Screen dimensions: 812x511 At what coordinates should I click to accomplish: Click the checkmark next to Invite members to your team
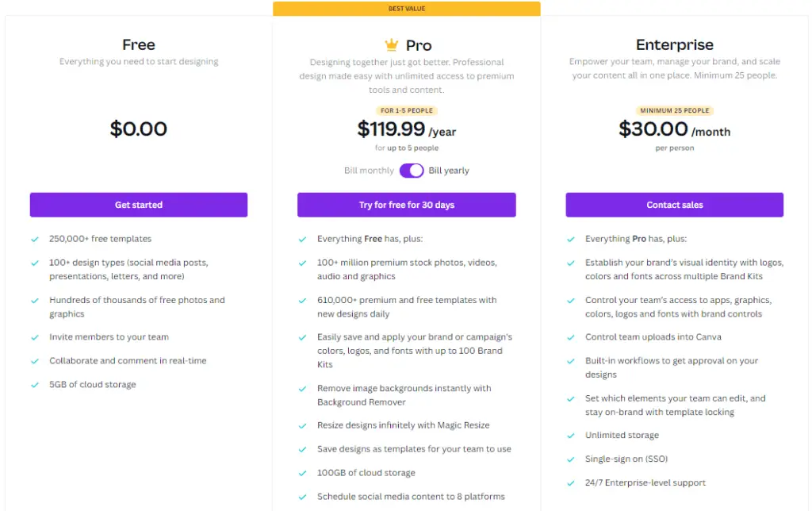tap(35, 337)
